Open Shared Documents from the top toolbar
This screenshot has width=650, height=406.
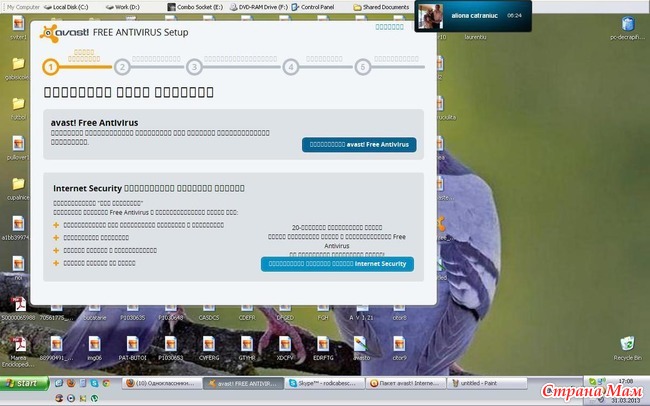tap(382, 6)
